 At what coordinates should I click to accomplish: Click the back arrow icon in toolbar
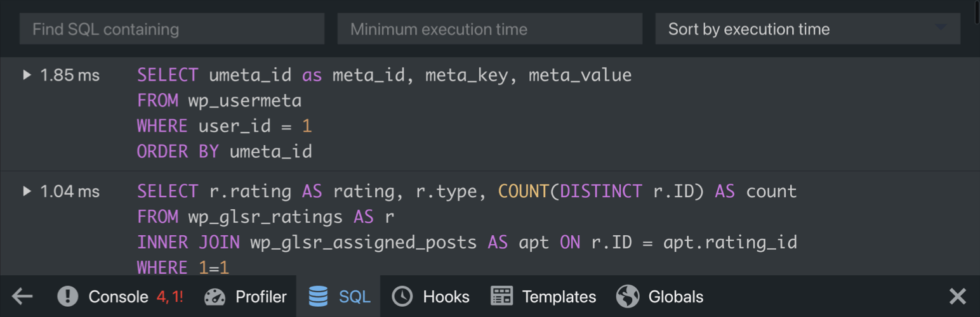(22, 296)
